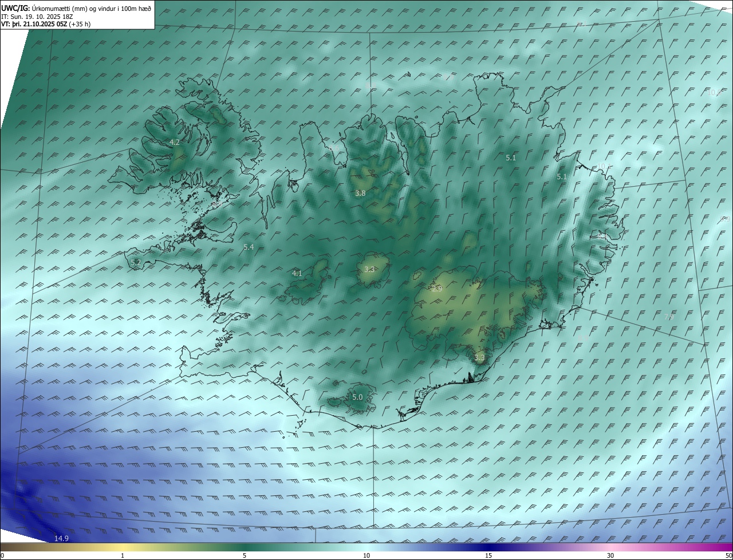
Task: Click the 14.9 value in the dark blue area
Action: tap(61, 538)
